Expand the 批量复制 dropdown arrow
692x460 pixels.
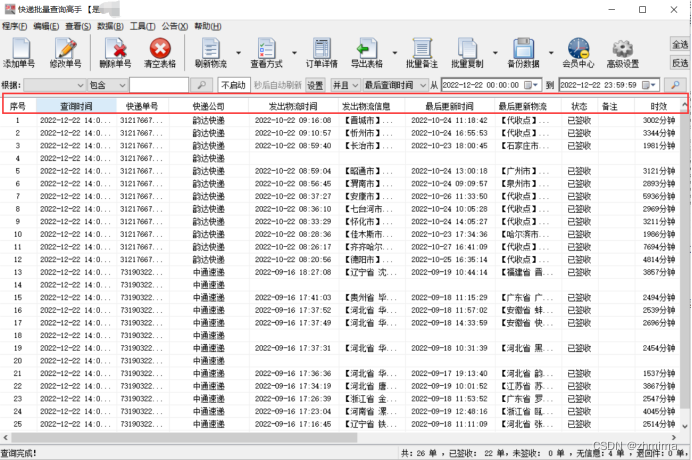pos(495,53)
